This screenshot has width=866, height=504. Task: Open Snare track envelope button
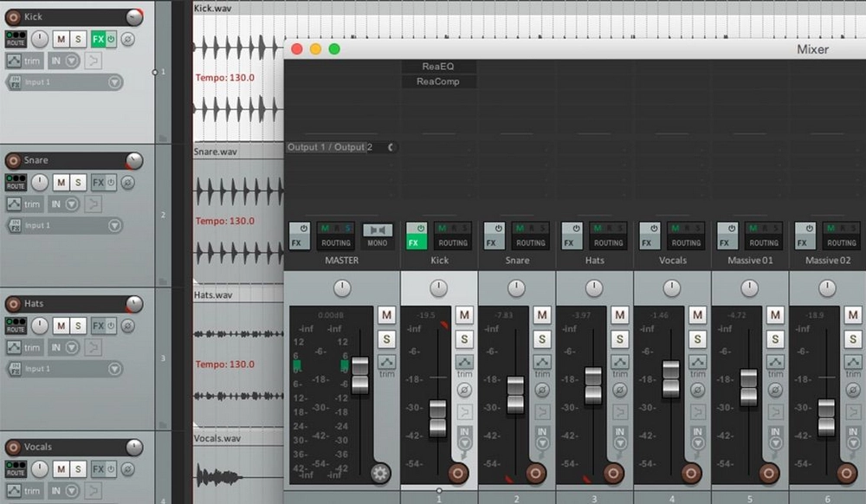pyautogui.click(x=14, y=204)
